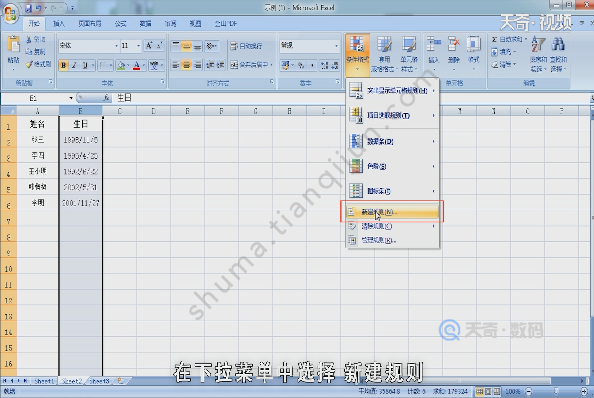Toggle Align Text Left
The height and width of the screenshot is (398, 594).
[175, 65]
